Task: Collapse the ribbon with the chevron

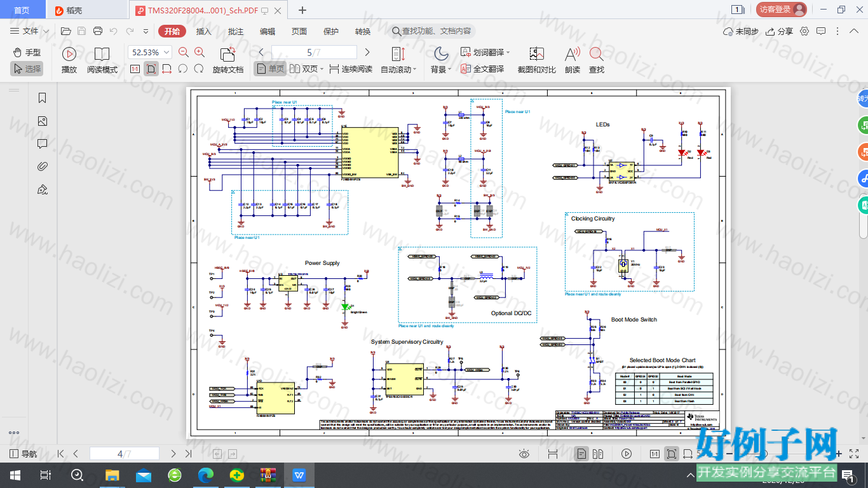Action: coord(853,31)
